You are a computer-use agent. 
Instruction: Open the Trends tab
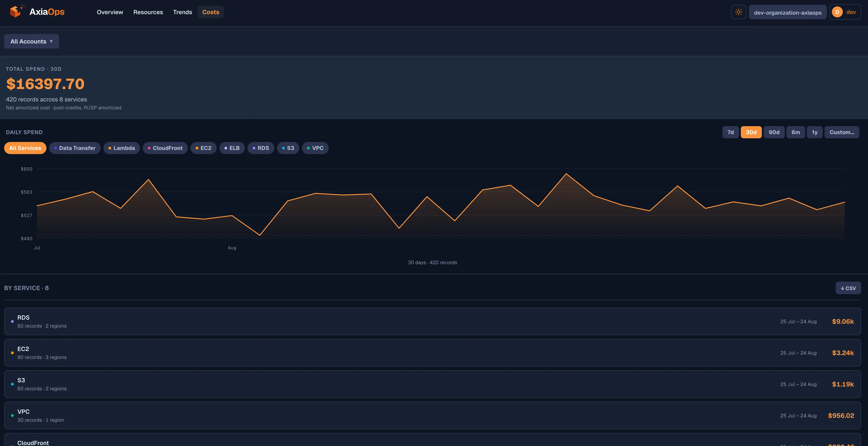click(182, 12)
